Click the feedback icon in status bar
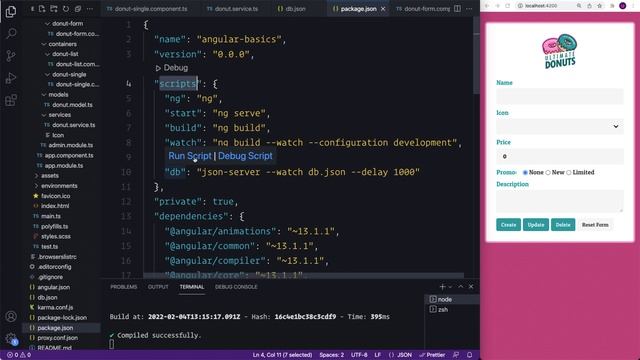The image size is (640, 360). (x=456, y=355)
